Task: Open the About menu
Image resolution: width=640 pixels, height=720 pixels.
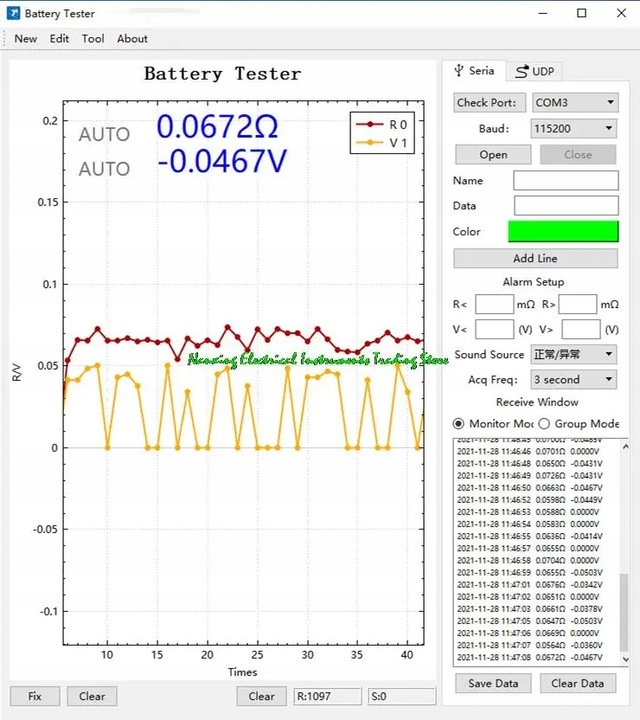Action: click(132, 39)
